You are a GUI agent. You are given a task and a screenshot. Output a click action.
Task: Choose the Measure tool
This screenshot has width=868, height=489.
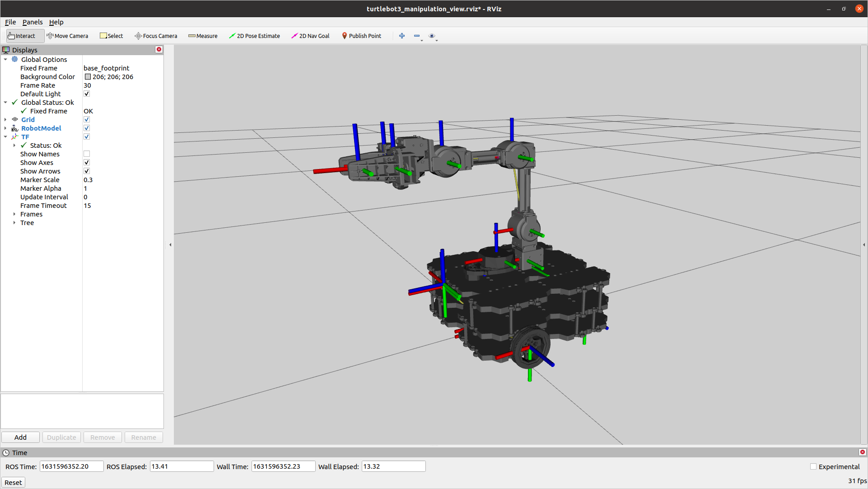[203, 36]
